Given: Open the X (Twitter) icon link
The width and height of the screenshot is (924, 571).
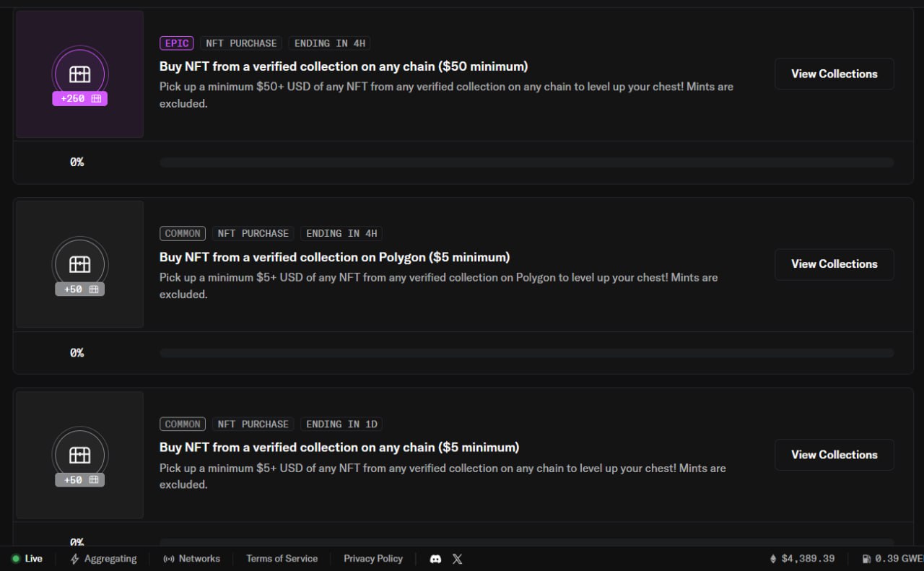Looking at the screenshot, I should coord(457,559).
